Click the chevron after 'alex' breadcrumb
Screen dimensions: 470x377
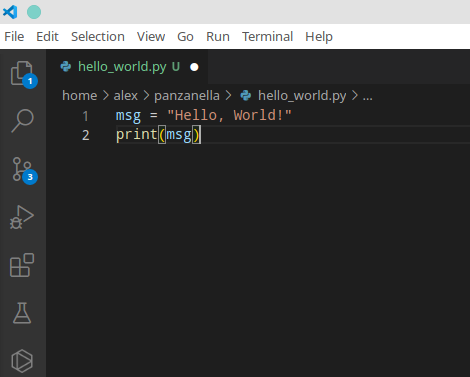(146, 96)
